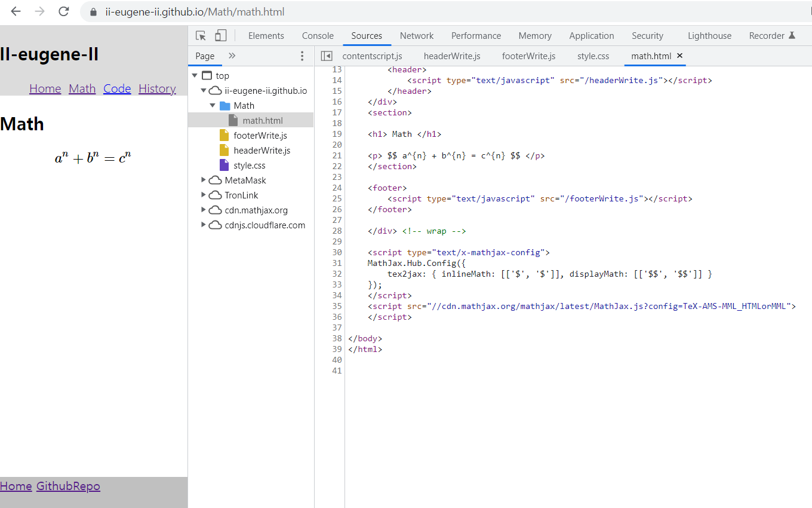Click the browser back arrow
The width and height of the screenshot is (812, 508).
click(16, 11)
